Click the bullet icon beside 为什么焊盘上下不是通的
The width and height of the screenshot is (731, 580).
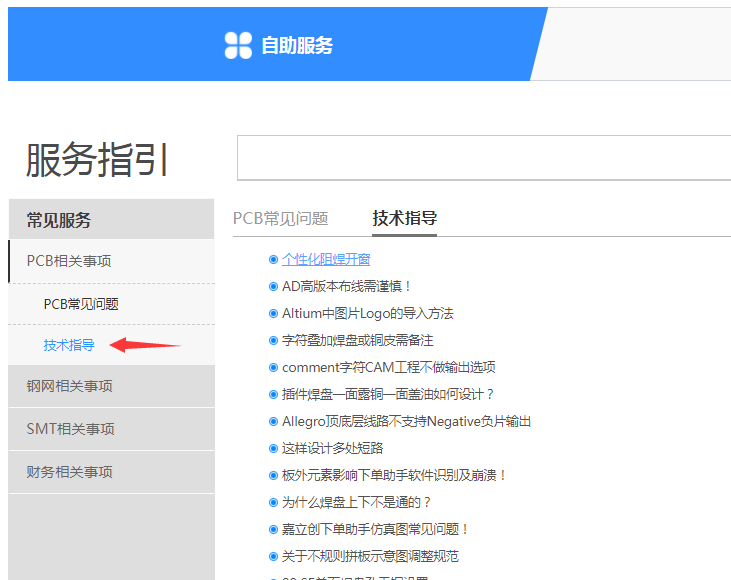click(x=274, y=502)
